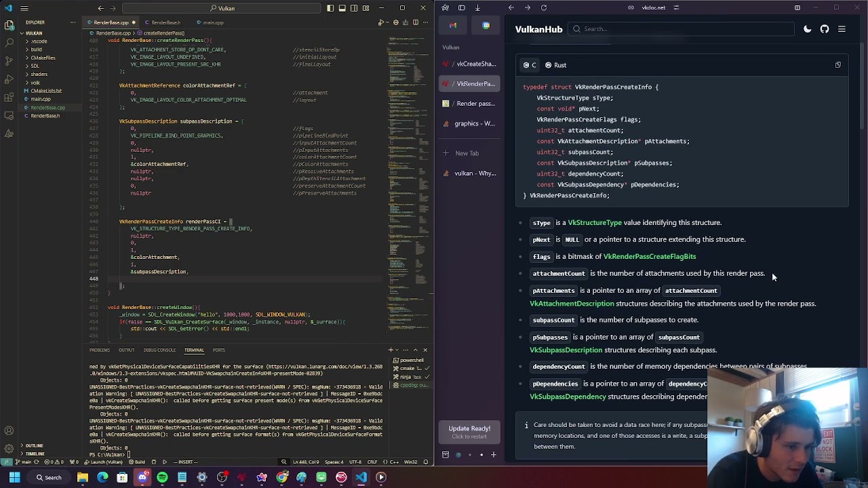Open Run and Debug view
The width and height of the screenshot is (868, 488).
point(9,80)
